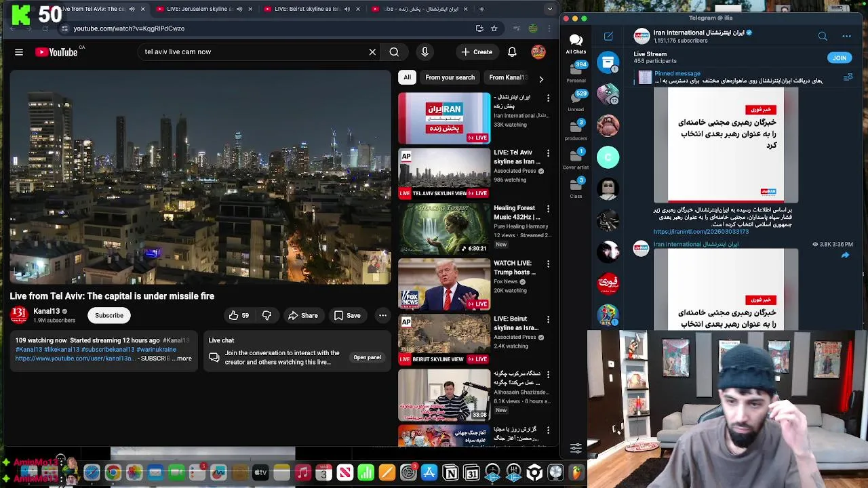868x488 pixels.
Task: Open Music app in the Dock
Action: tap(303, 472)
